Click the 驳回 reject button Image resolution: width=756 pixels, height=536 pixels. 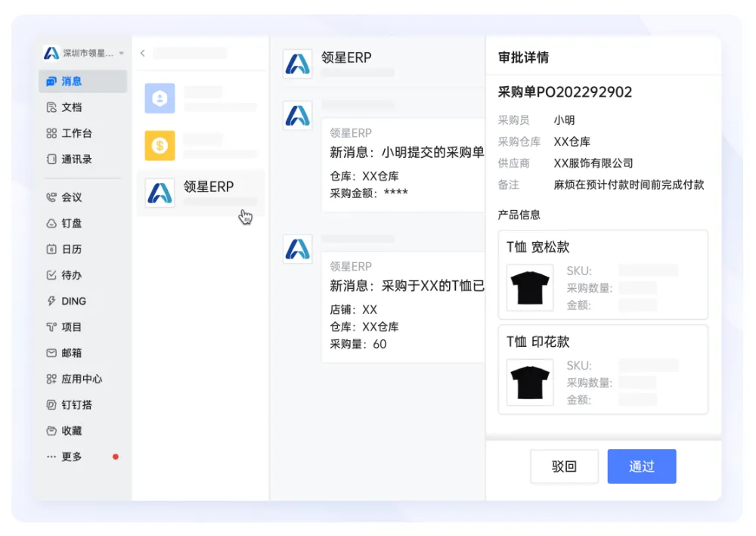tap(564, 466)
